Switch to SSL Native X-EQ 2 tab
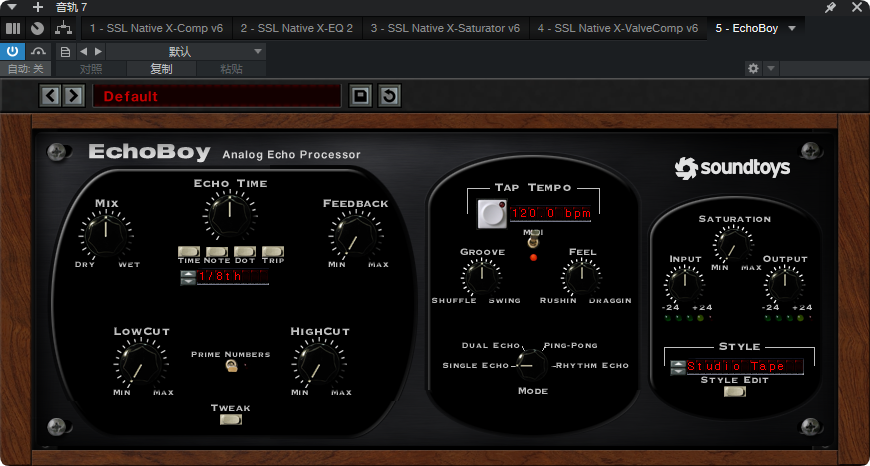870x466 pixels. 297,28
